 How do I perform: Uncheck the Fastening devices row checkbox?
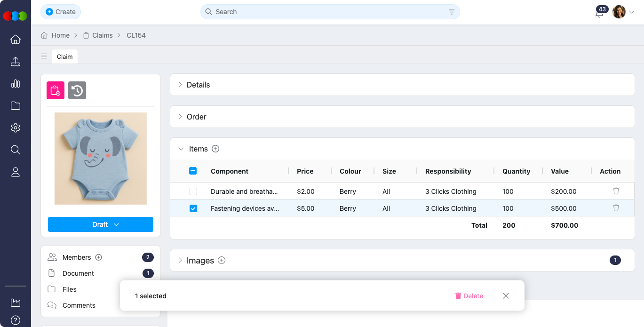(x=193, y=208)
